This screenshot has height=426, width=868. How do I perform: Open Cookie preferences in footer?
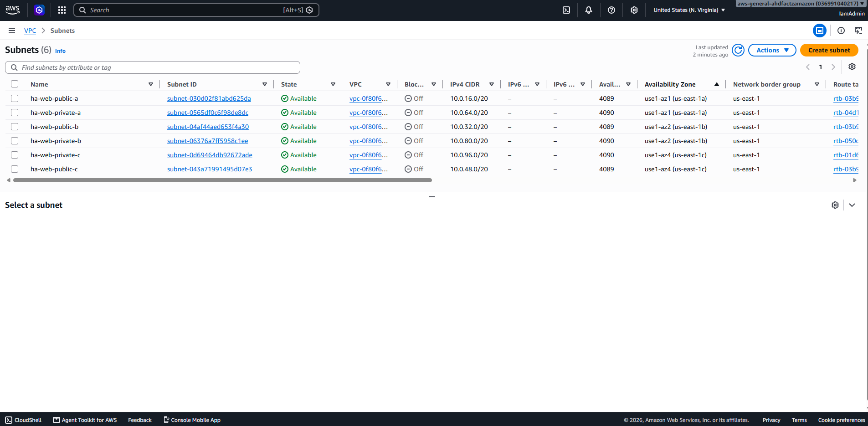[842, 420]
